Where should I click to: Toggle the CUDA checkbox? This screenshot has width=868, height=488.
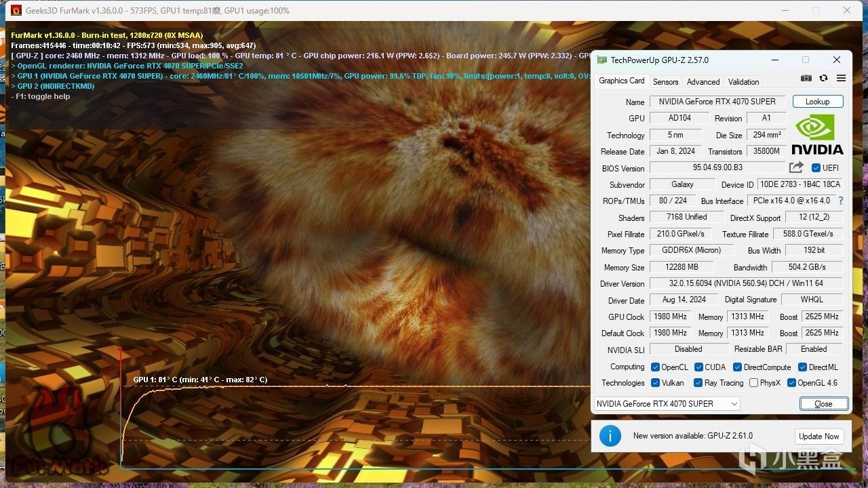698,367
